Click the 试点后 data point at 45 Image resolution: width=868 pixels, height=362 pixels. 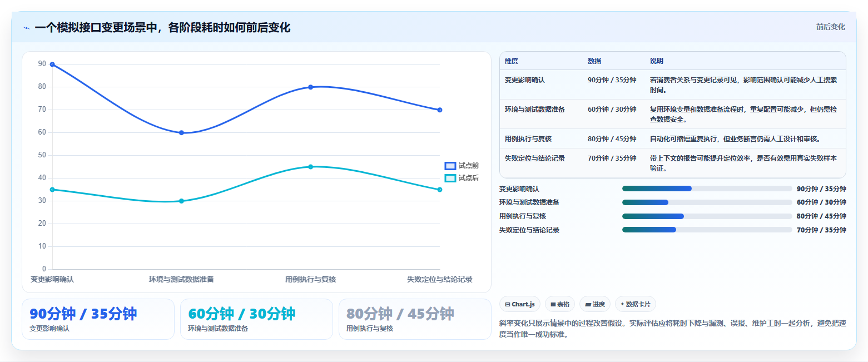point(311,167)
